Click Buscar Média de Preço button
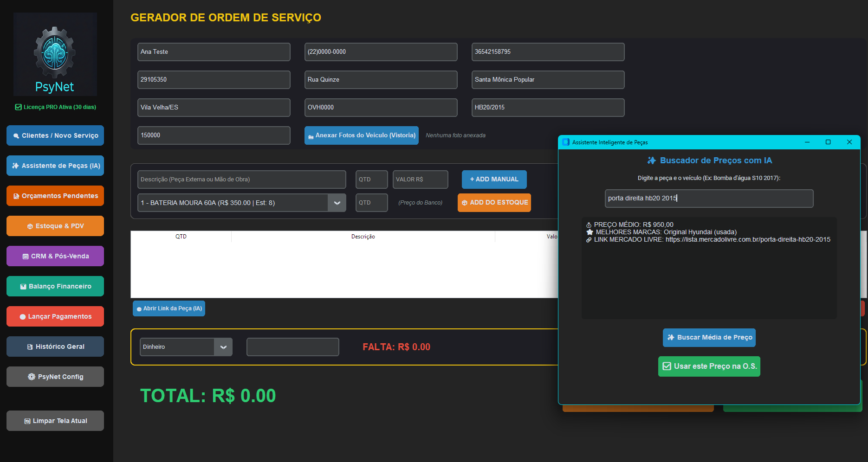Screen dimensions: 868x462 click(x=709, y=338)
